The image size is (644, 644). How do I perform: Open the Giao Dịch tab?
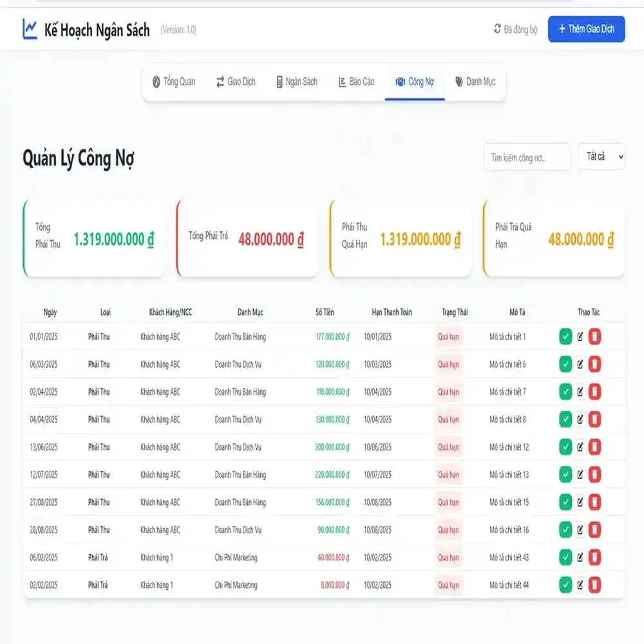click(x=236, y=82)
